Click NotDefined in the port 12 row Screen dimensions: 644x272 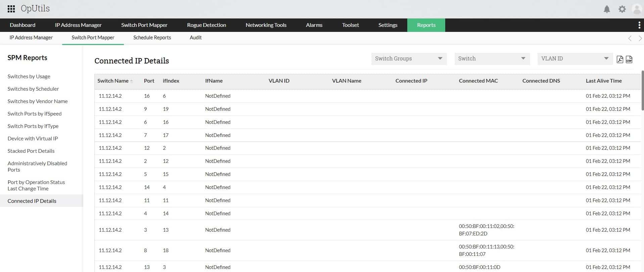(x=218, y=148)
